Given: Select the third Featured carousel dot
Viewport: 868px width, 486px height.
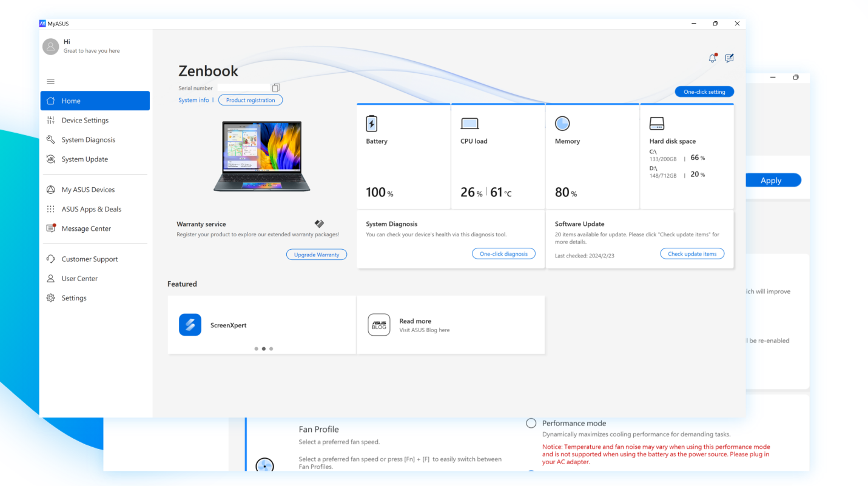Looking at the screenshot, I should point(271,348).
